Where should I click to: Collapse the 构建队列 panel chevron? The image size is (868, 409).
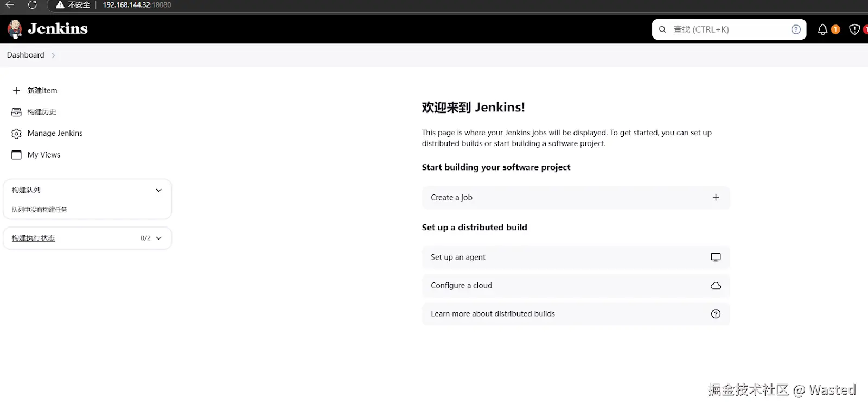tap(159, 190)
